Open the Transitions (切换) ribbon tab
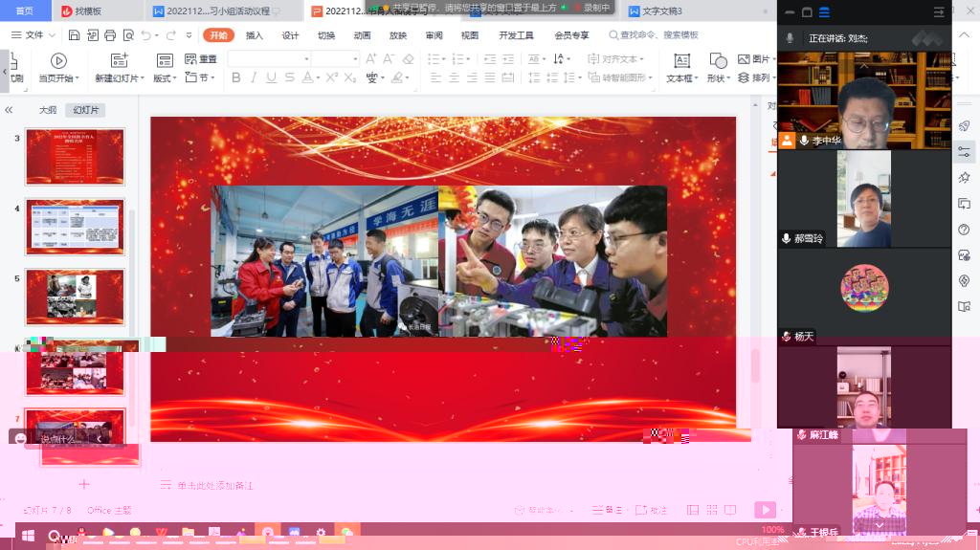980x550 pixels. (326, 35)
